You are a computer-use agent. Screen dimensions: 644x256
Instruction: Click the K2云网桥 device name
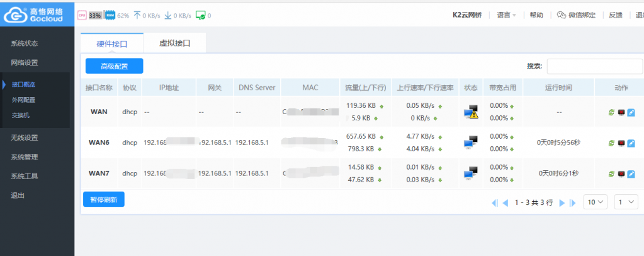point(467,15)
